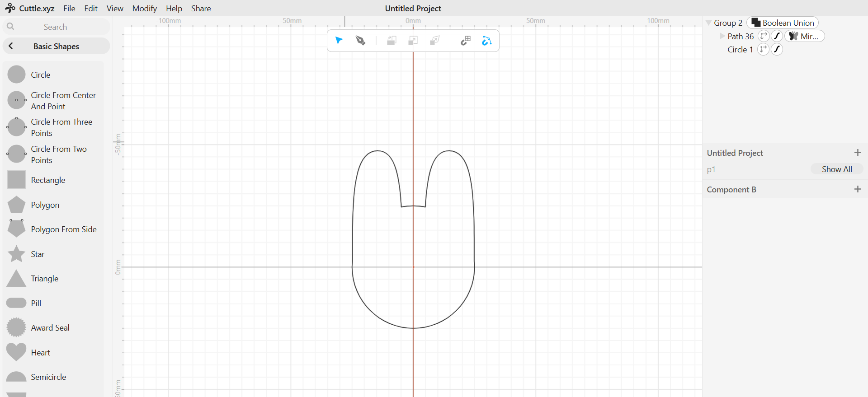Open Boolean Union modifier on Group 2
868x397 pixels.
[783, 23]
